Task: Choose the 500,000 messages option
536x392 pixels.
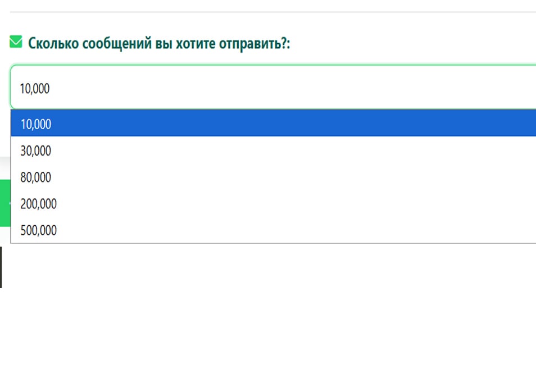Action: tap(274, 230)
